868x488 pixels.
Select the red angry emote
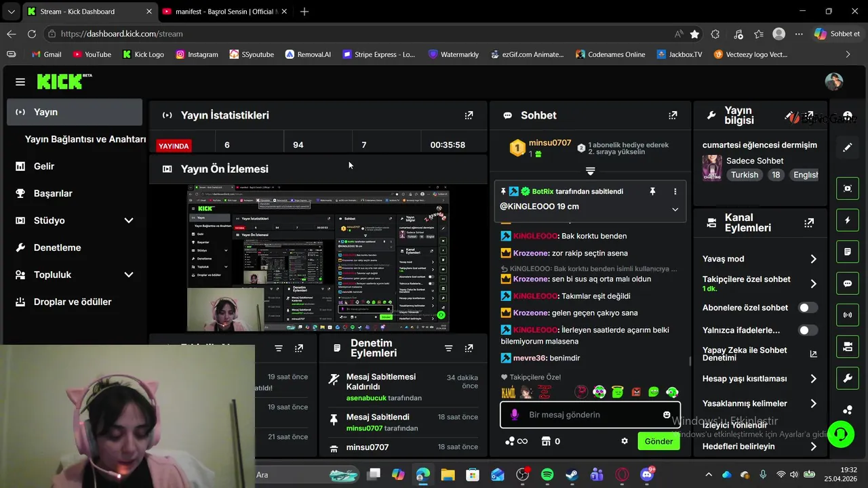click(636, 392)
